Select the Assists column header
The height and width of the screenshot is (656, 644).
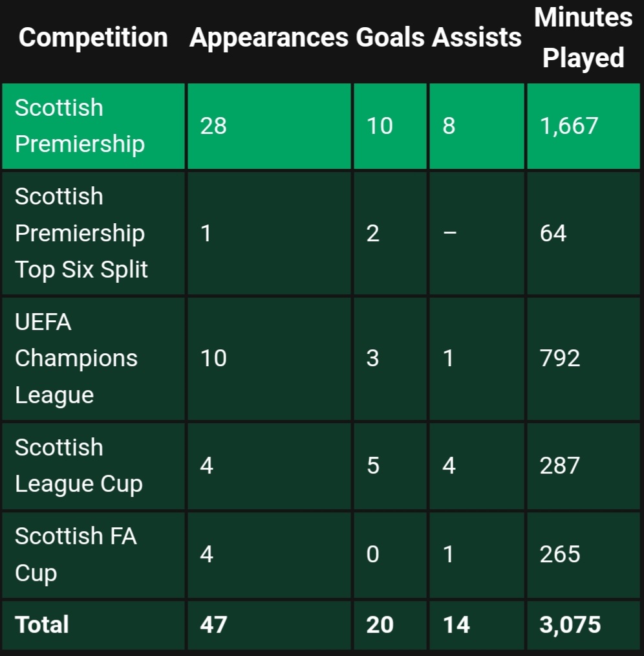(477, 38)
